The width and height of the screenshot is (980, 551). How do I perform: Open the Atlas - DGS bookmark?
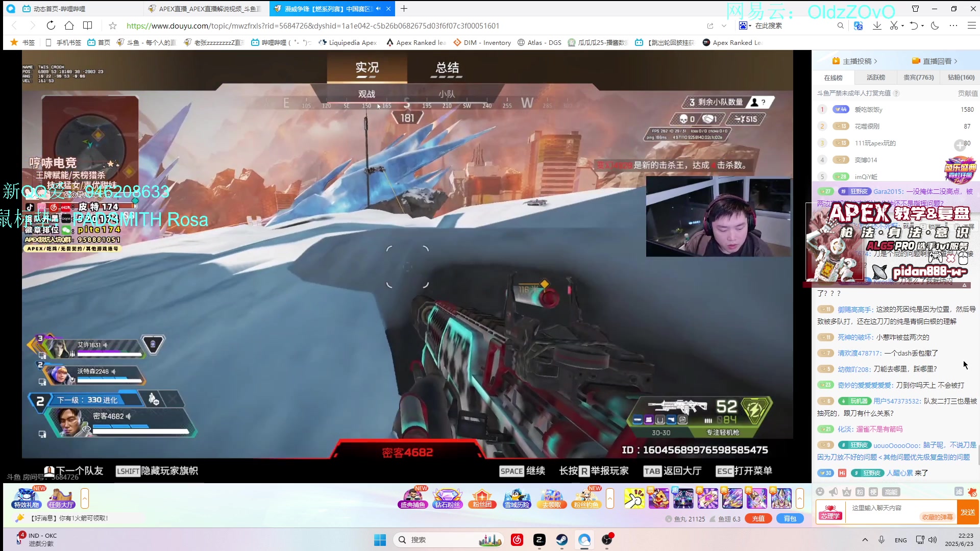[540, 42]
